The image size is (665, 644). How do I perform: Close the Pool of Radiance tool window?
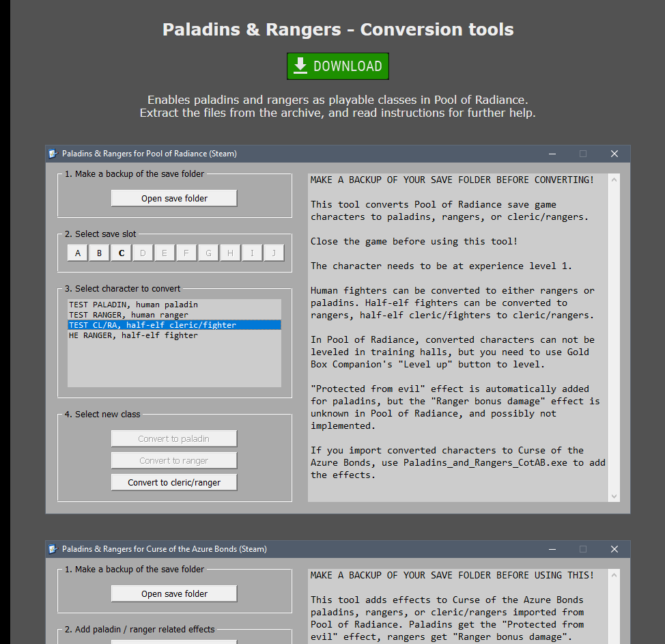pyautogui.click(x=614, y=154)
